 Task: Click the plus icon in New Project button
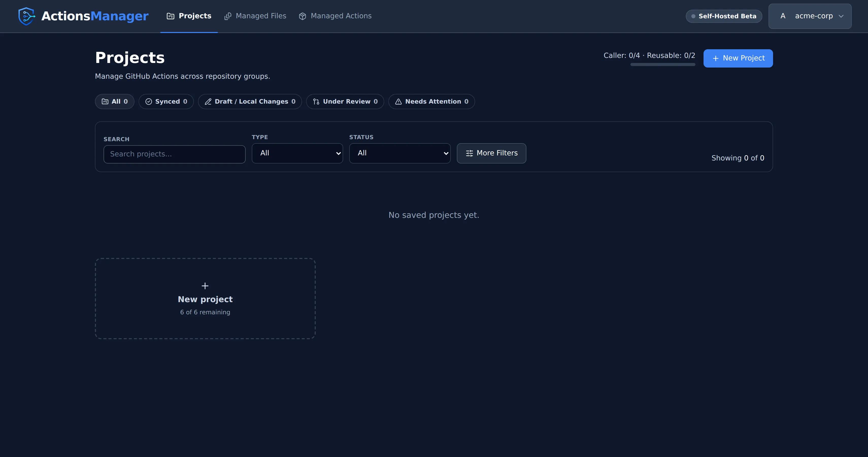point(716,58)
